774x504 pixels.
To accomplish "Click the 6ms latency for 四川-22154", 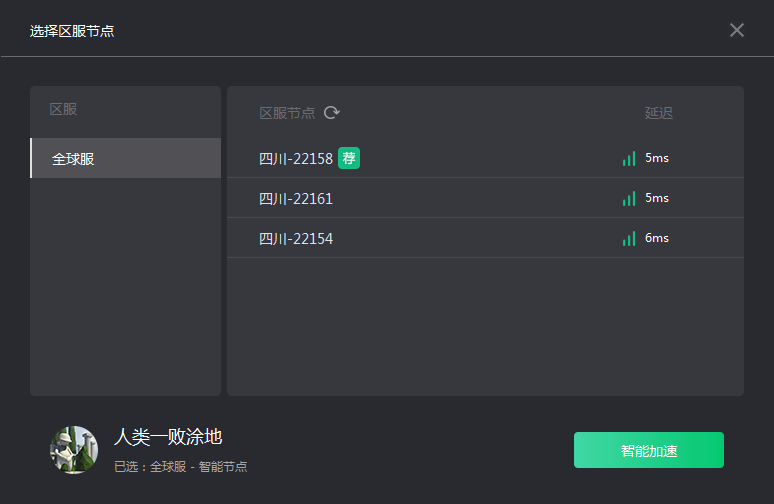I will point(657,238).
